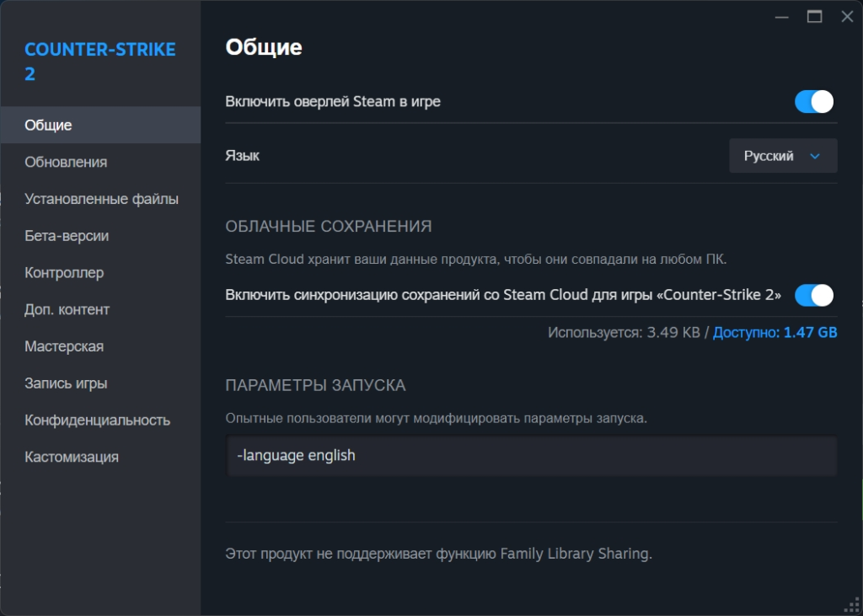863x616 pixels.
Task: Switch to the Бета-версии tab
Action: [67, 236]
